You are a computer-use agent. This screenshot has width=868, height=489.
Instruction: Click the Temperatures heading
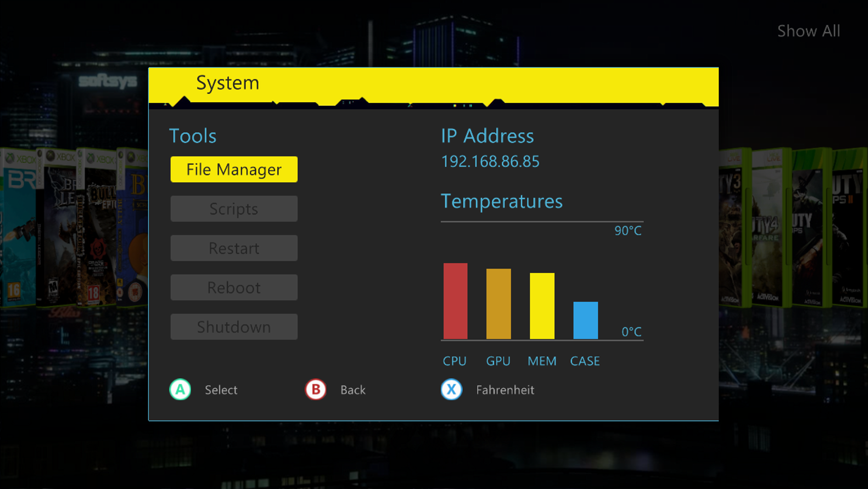tap(502, 201)
